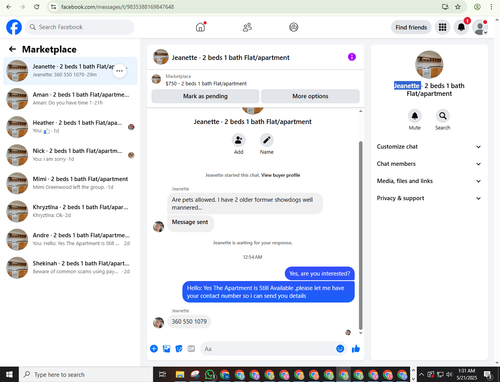
Task: Click the Search Facebook field
Action: pos(80,27)
